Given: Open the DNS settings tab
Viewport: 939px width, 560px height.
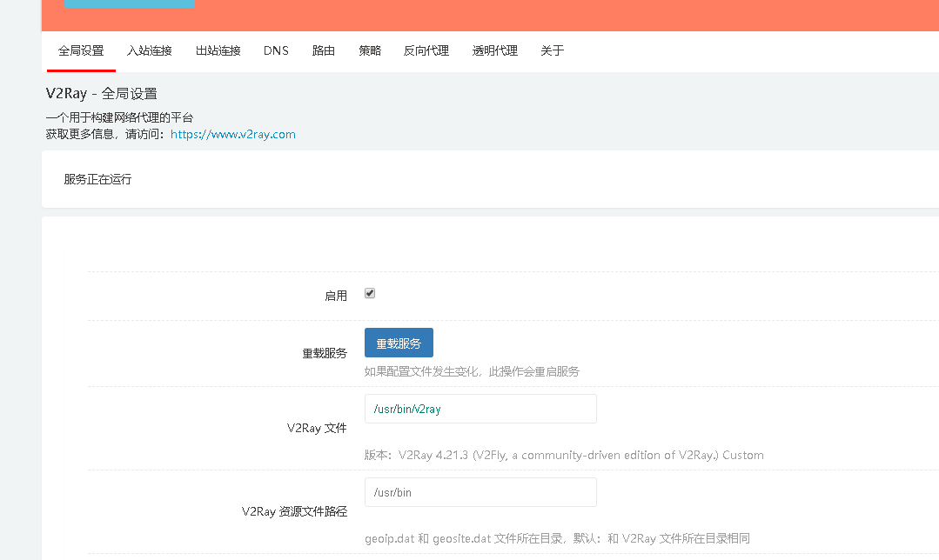Looking at the screenshot, I should [276, 50].
